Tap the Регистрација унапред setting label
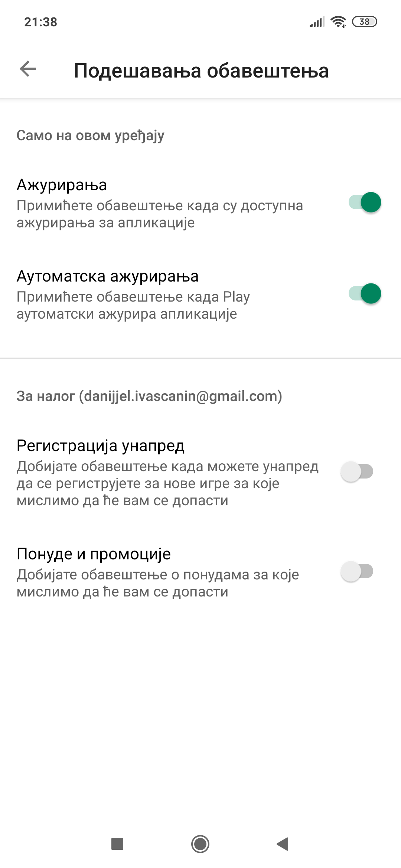 coord(101,445)
